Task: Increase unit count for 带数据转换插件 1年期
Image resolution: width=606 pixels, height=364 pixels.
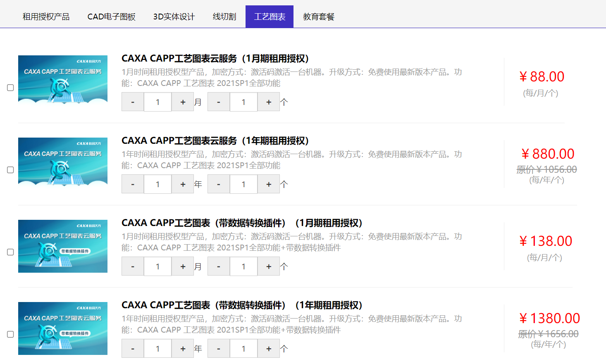Action: [269, 349]
